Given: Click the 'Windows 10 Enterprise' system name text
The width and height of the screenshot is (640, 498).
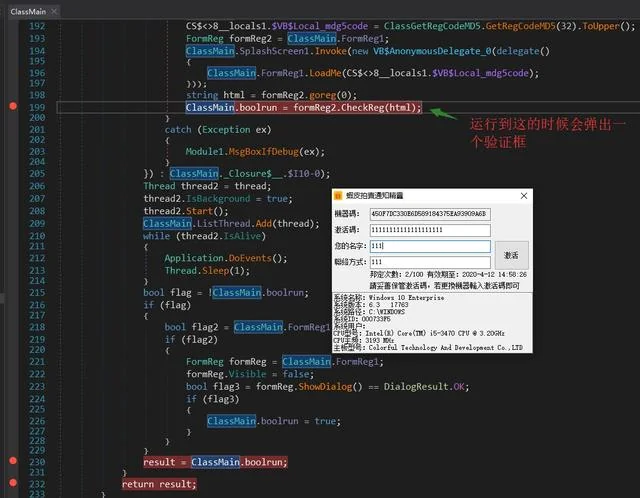Looking at the screenshot, I should coord(406,298).
